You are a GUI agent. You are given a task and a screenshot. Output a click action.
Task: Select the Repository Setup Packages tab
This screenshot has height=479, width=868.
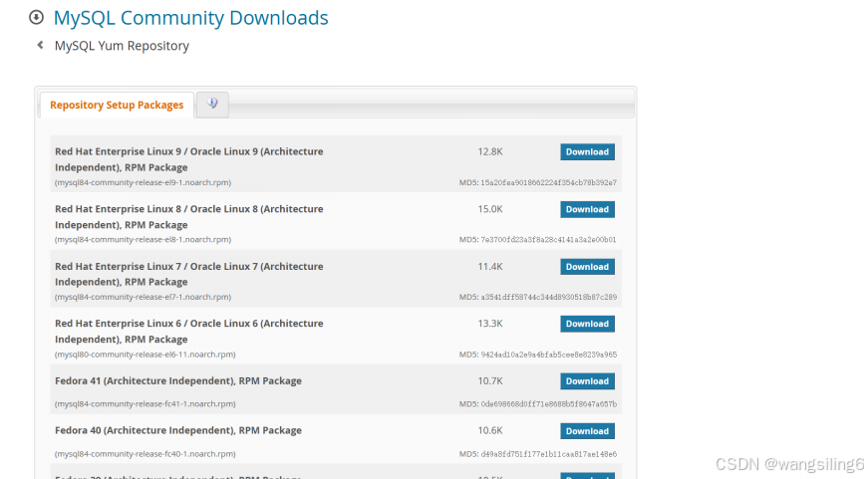117,106
